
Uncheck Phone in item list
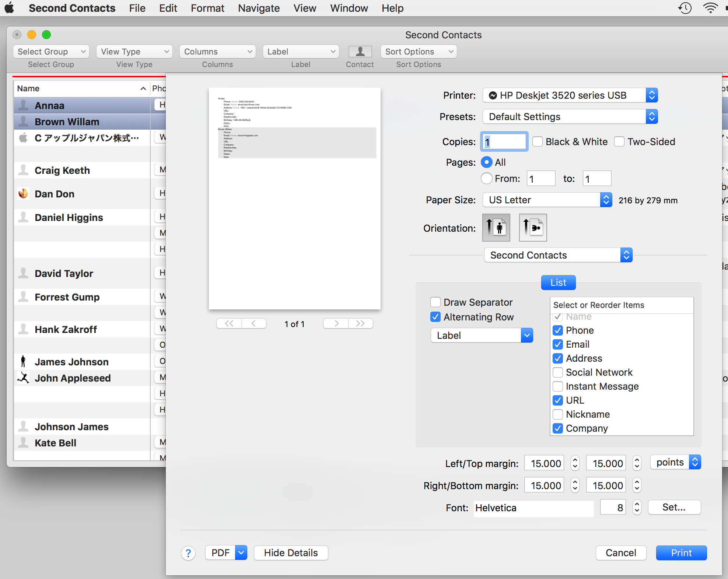click(558, 330)
